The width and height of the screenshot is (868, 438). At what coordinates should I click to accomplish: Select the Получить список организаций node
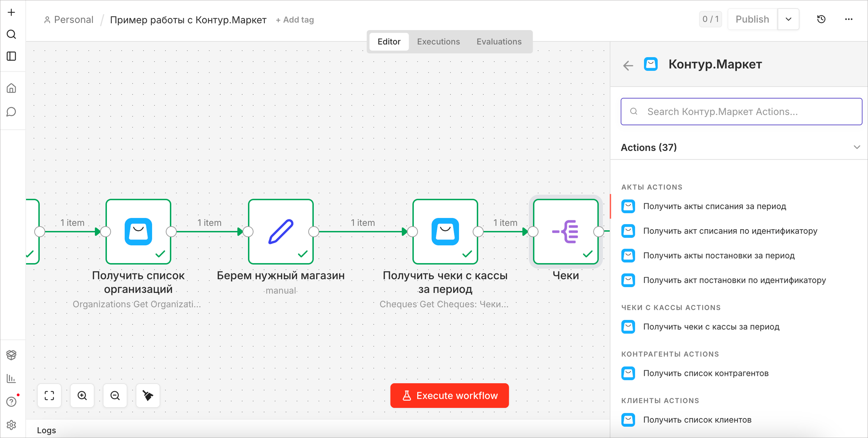138,232
